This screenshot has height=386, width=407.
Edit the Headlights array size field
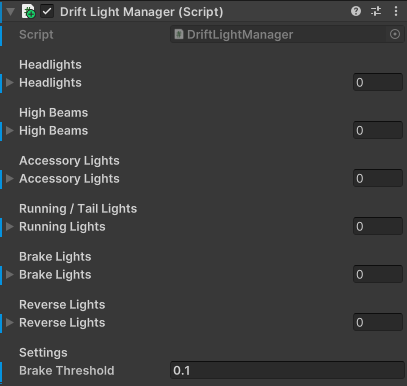coord(378,82)
